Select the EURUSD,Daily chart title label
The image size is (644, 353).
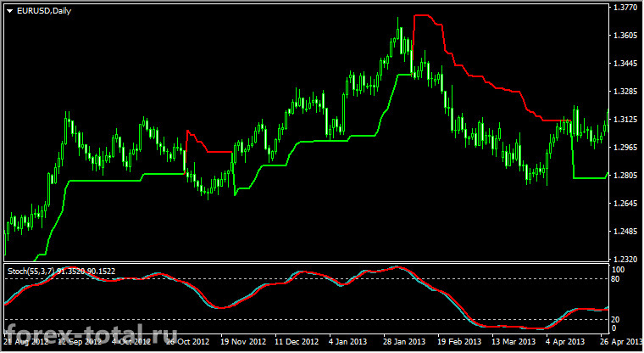pyautogui.click(x=44, y=11)
